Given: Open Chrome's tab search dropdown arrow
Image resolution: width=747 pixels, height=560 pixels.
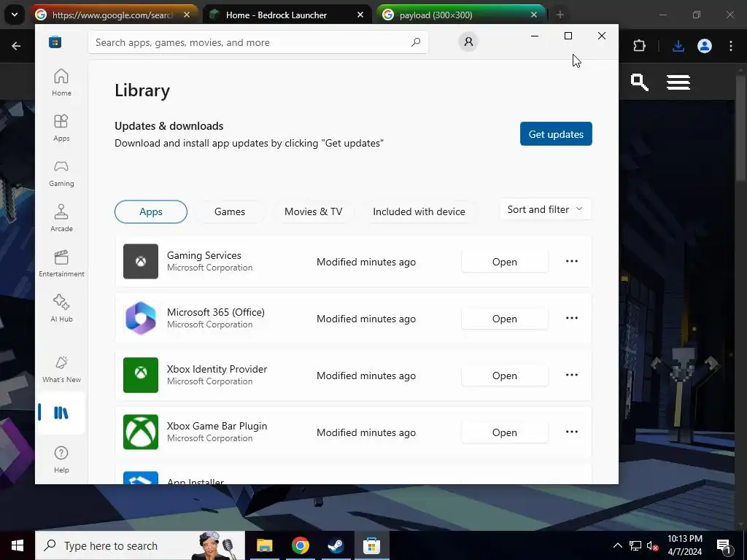Looking at the screenshot, I should coord(15,15).
